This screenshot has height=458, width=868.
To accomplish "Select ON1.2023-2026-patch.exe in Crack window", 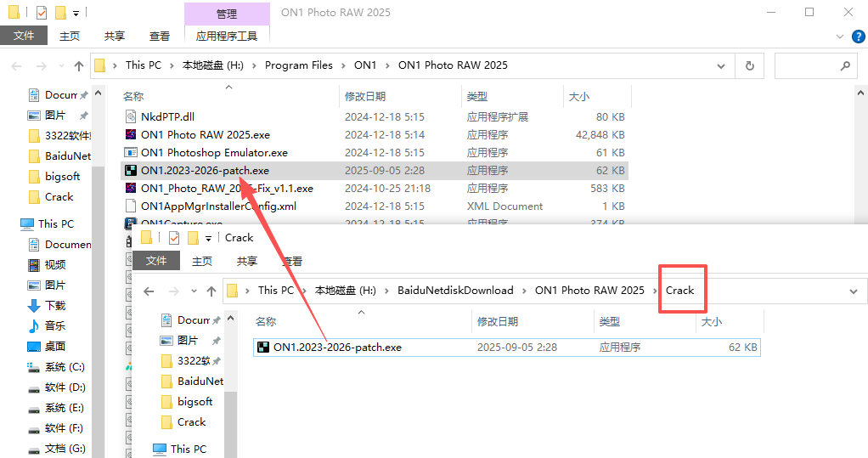I will click(x=506, y=348).
